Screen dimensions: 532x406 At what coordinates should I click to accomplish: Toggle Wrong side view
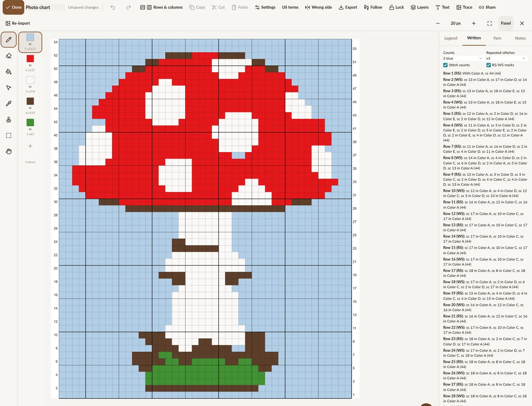pos(319,7)
